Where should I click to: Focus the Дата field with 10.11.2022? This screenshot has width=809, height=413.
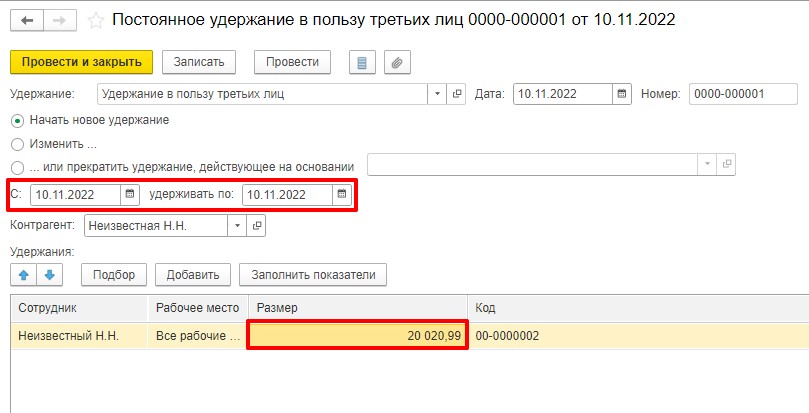pos(563,94)
